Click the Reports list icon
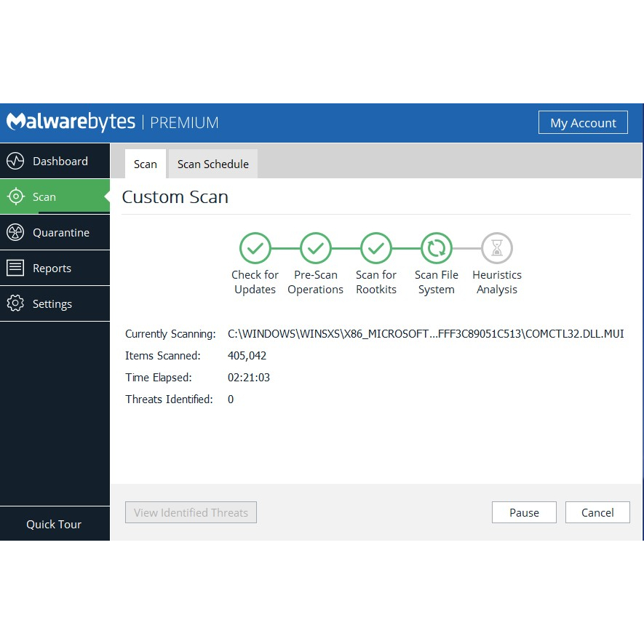Image resolution: width=644 pixels, height=644 pixels. click(x=15, y=269)
